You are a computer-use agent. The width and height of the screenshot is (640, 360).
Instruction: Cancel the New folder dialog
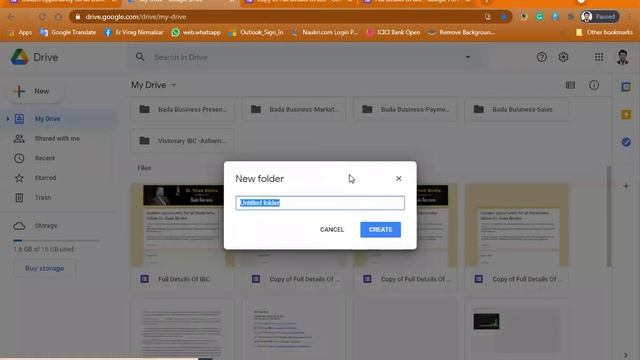[x=332, y=229]
